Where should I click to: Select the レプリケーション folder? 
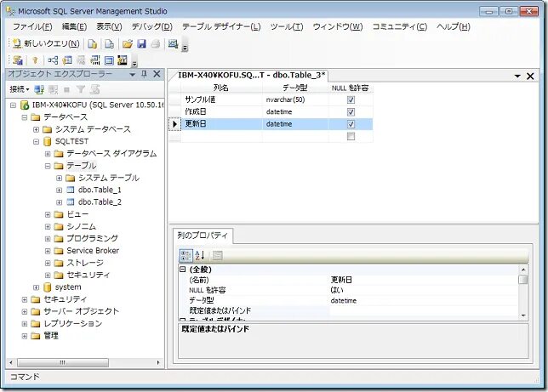[72, 323]
